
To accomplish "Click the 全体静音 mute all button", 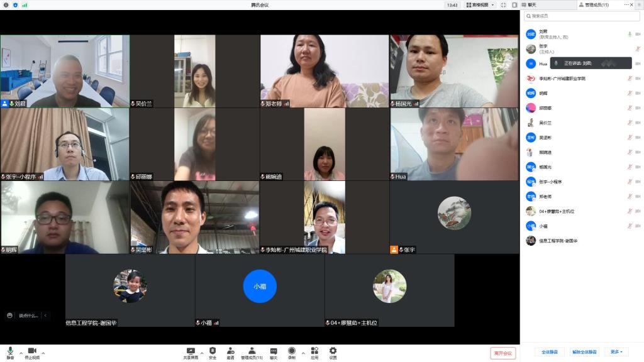I will tap(549, 352).
